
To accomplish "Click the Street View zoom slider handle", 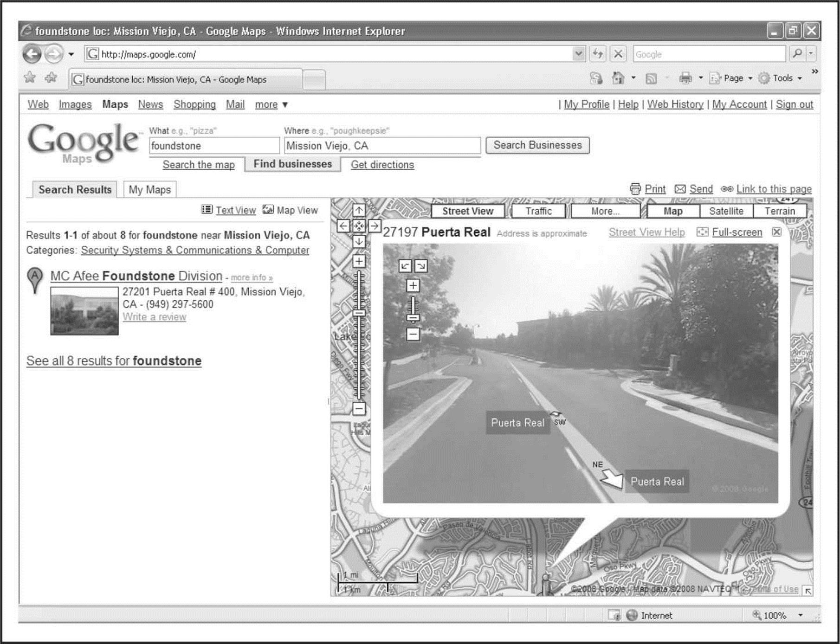I will (x=413, y=318).
